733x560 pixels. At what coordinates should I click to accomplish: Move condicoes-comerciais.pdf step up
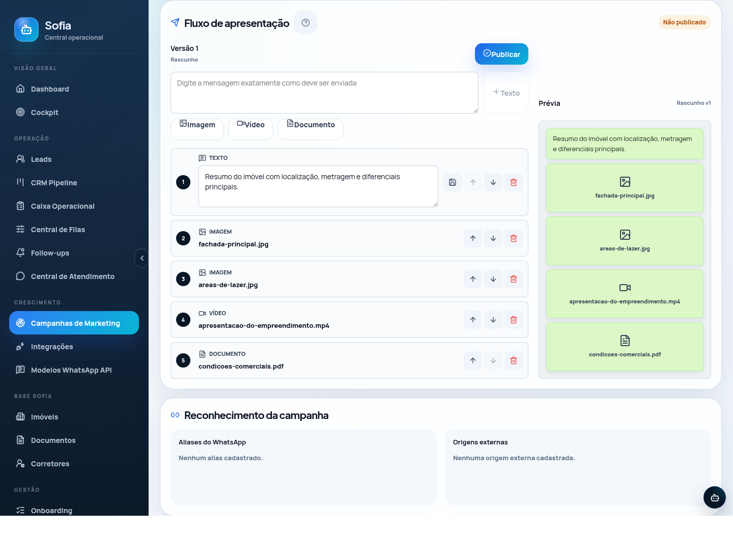pyautogui.click(x=473, y=360)
